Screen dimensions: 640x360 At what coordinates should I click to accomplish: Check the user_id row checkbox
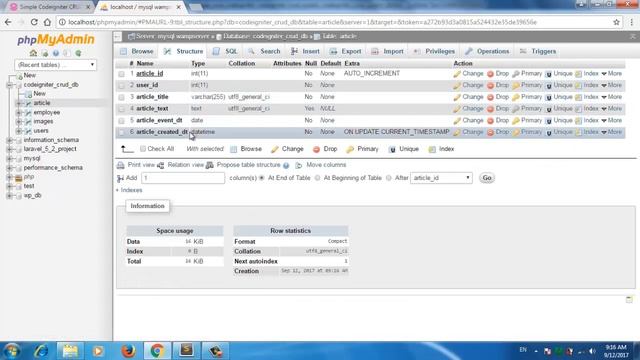(x=121, y=86)
